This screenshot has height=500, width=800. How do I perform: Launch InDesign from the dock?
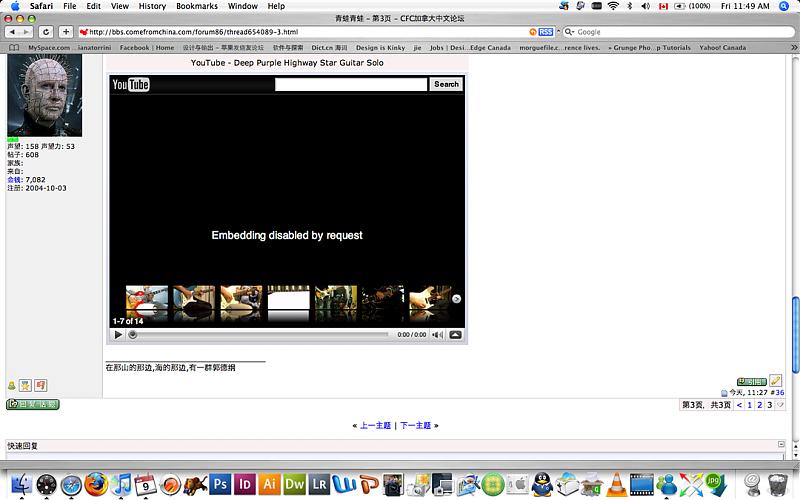245,484
